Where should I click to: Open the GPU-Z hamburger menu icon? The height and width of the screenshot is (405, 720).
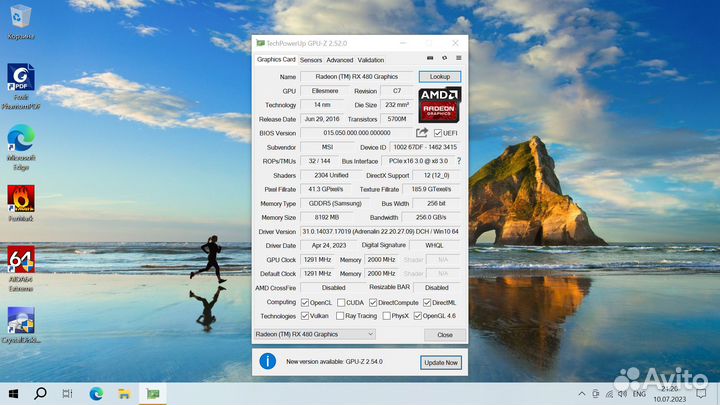click(x=458, y=60)
